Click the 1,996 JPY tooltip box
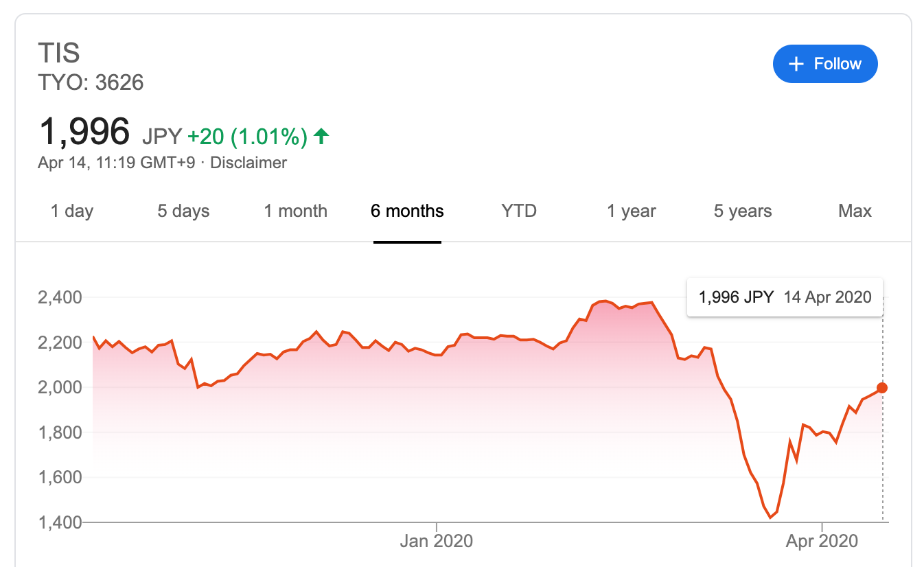The image size is (924, 567). pyautogui.click(x=785, y=297)
